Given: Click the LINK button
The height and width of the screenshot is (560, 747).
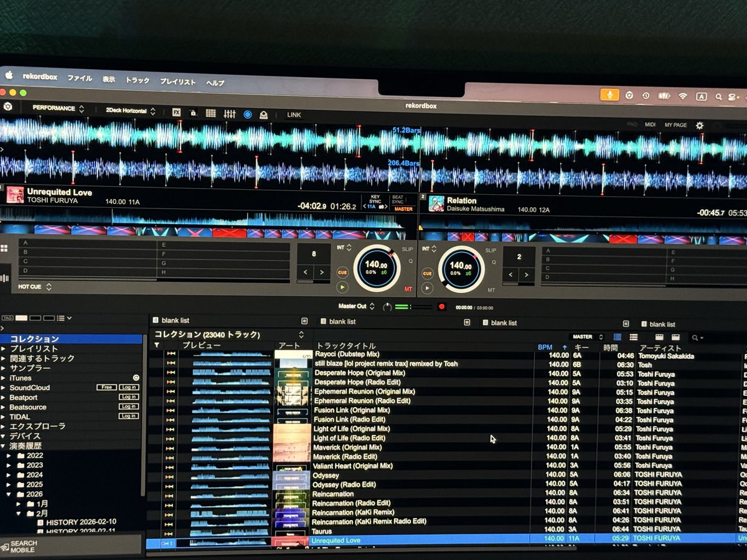Looking at the screenshot, I should tap(294, 115).
